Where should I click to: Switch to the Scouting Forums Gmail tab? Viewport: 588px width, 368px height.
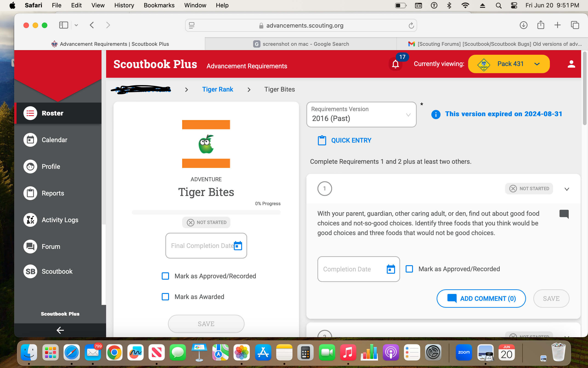(492, 44)
